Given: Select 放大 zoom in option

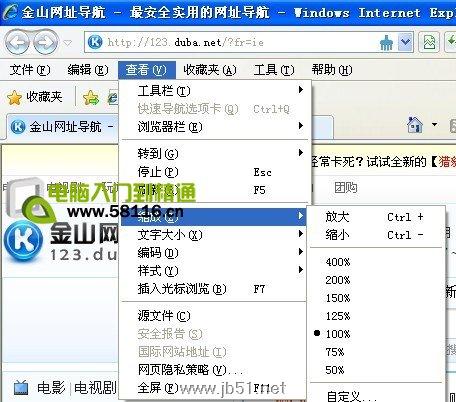Looking at the screenshot, I should [376, 217].
